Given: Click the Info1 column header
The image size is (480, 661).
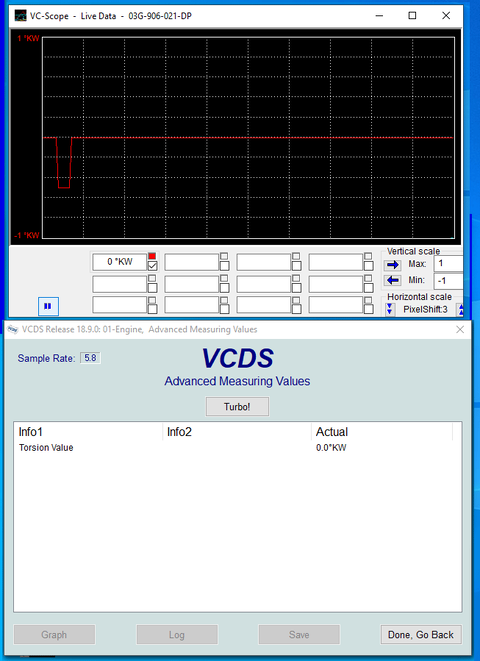Looking at the screenshot, I should pyautogui.click(x=88, y=432).
